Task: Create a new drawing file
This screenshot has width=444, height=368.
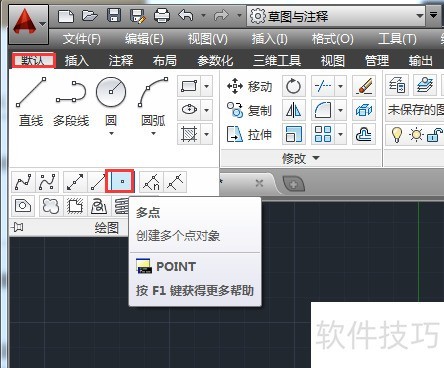Action: 66,16
